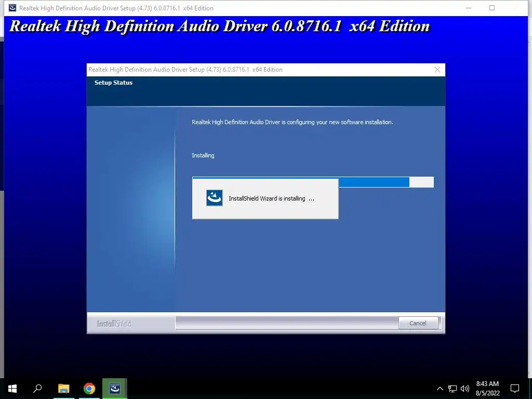Click the 'Installing' status text
The height and width of the screenshot is (399, 532).
click(x=203, y=155)
